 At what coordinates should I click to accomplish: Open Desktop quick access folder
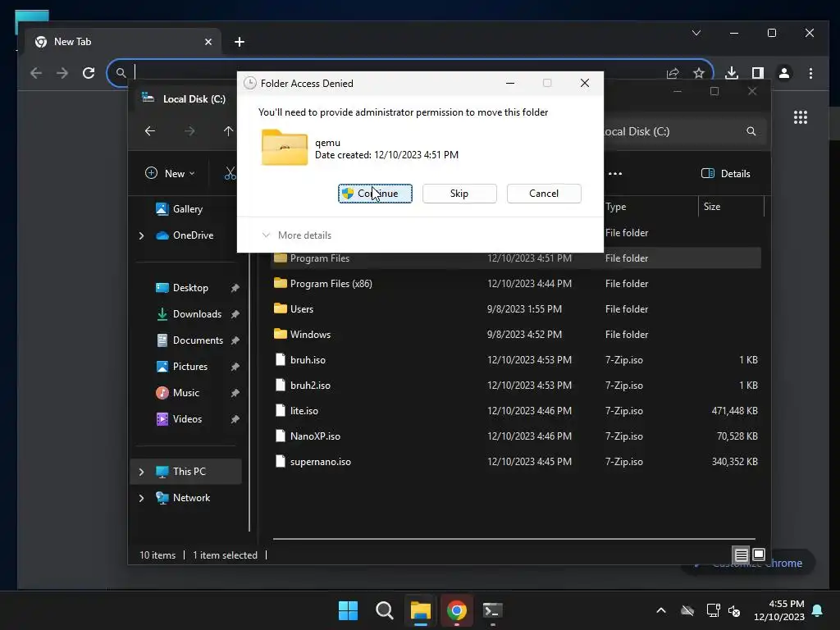(182, 288)
